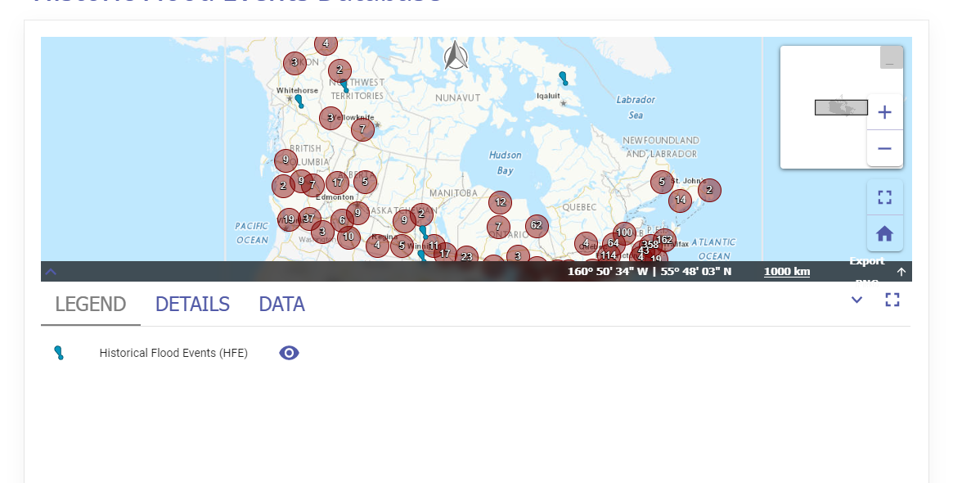980x483 pixels.
Task: Expand the flood cluster labeled 358
Action: click(x=649, y=243)
